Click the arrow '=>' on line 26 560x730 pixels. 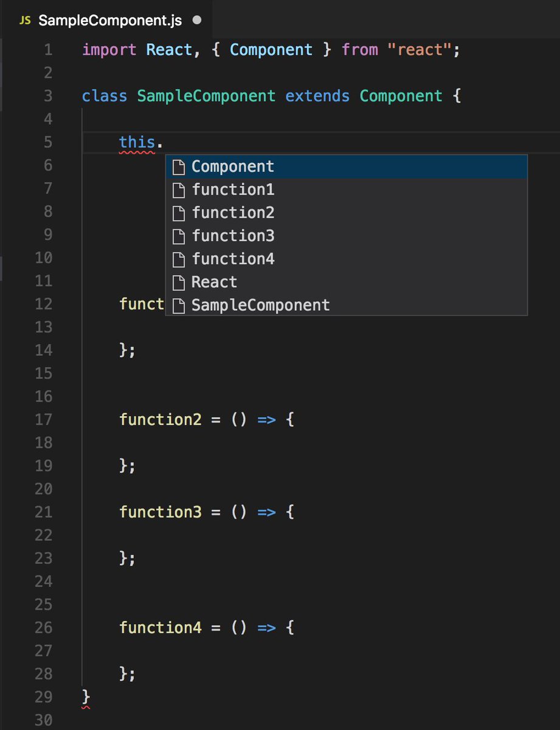266,628
